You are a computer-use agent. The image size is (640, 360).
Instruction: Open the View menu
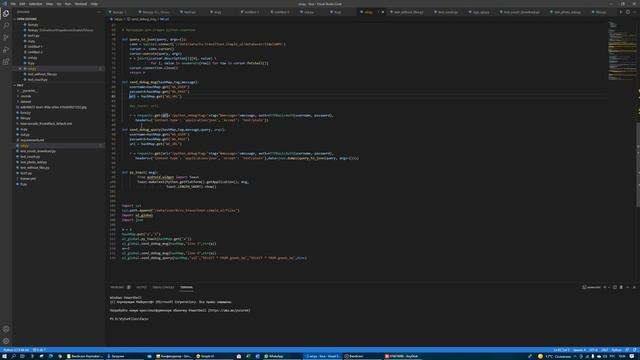[x=49, y=4]
